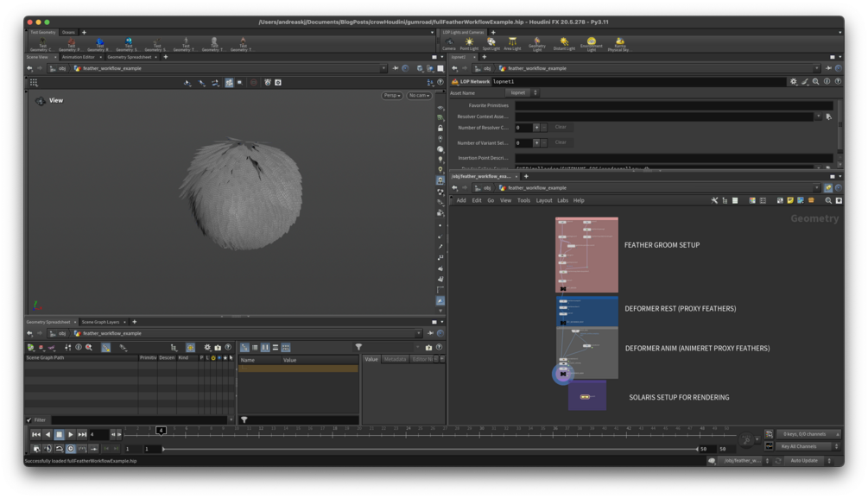Click the Camera shelf tool

point(449,43)
